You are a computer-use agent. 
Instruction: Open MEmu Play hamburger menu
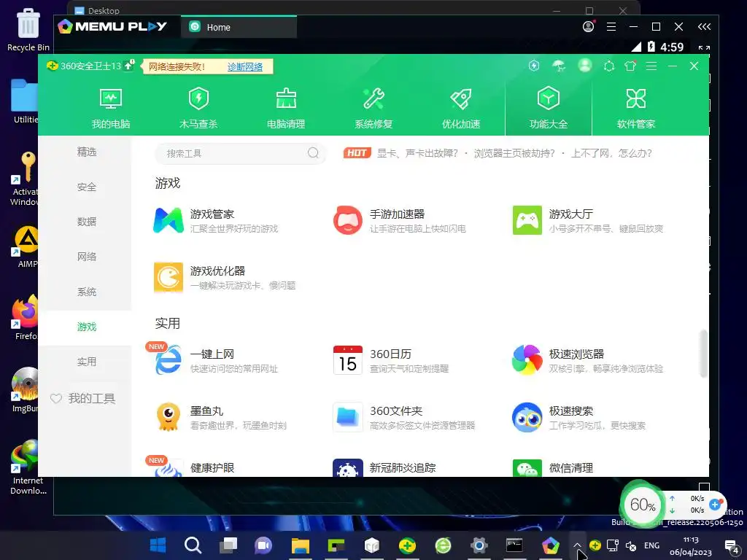point(611,27)
